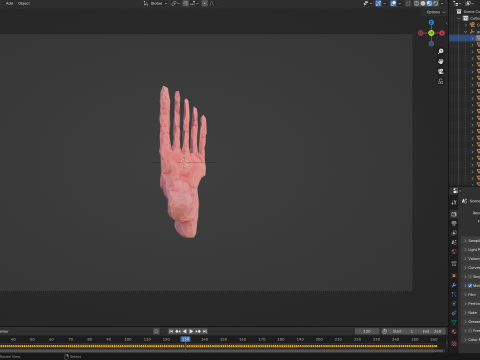Click the pan view hand icon
Image resolution: width=480 pixels, height=360 pixels.
(x=441, y=61)
